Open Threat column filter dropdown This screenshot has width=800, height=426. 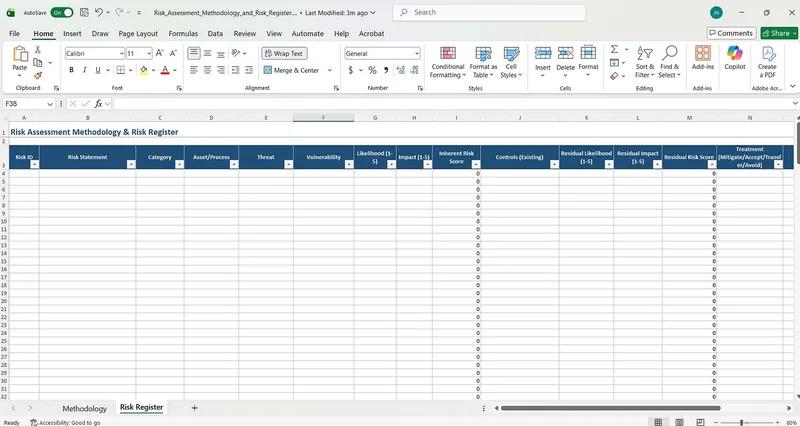pyautogui.click(x=288, y=164)
